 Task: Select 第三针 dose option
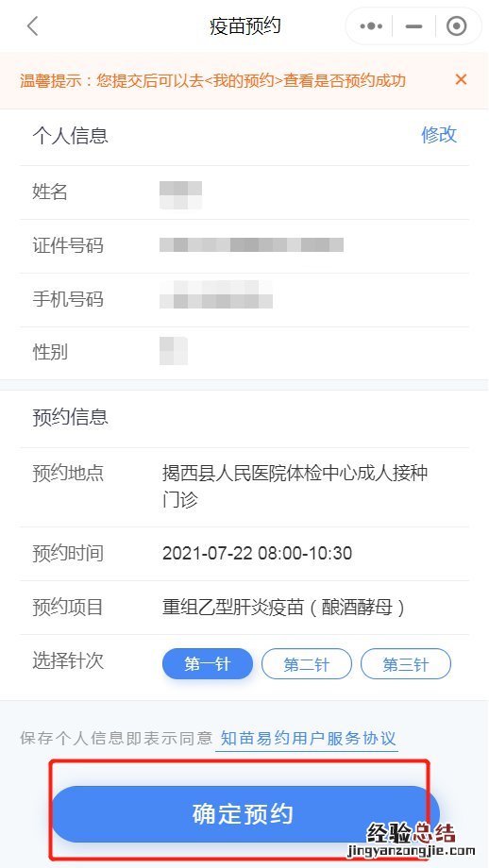coord(406,663)
